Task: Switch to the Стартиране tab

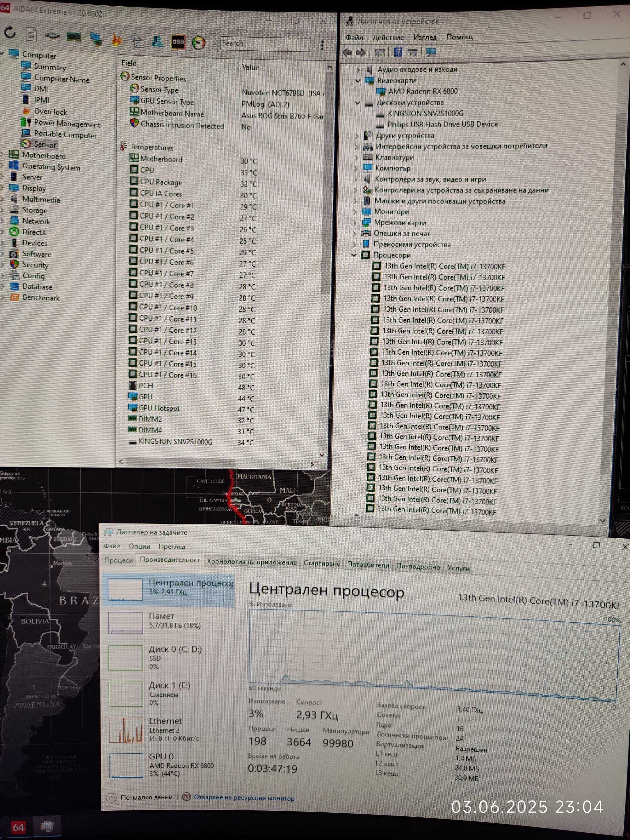Action: click(x=322, y=563)
